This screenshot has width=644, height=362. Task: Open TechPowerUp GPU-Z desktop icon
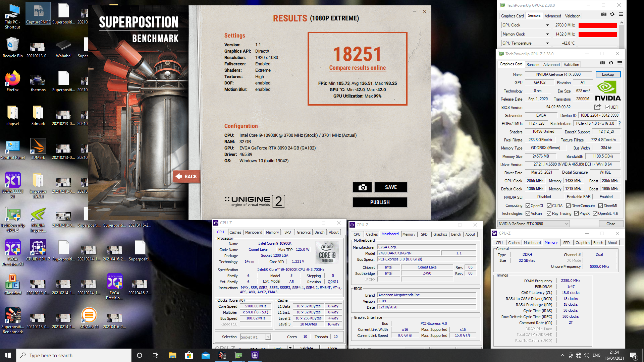[x=13, y=219]
